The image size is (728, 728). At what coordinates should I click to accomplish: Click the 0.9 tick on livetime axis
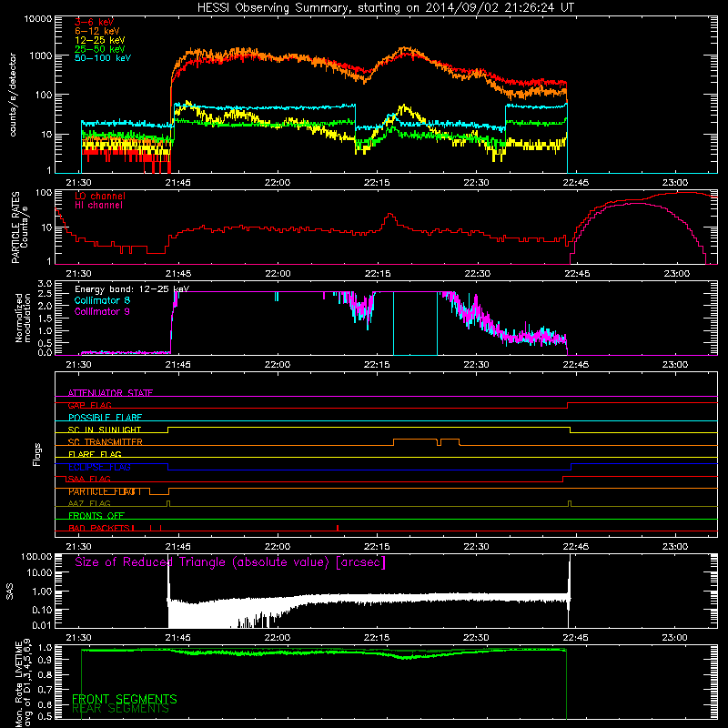(45, 659)
